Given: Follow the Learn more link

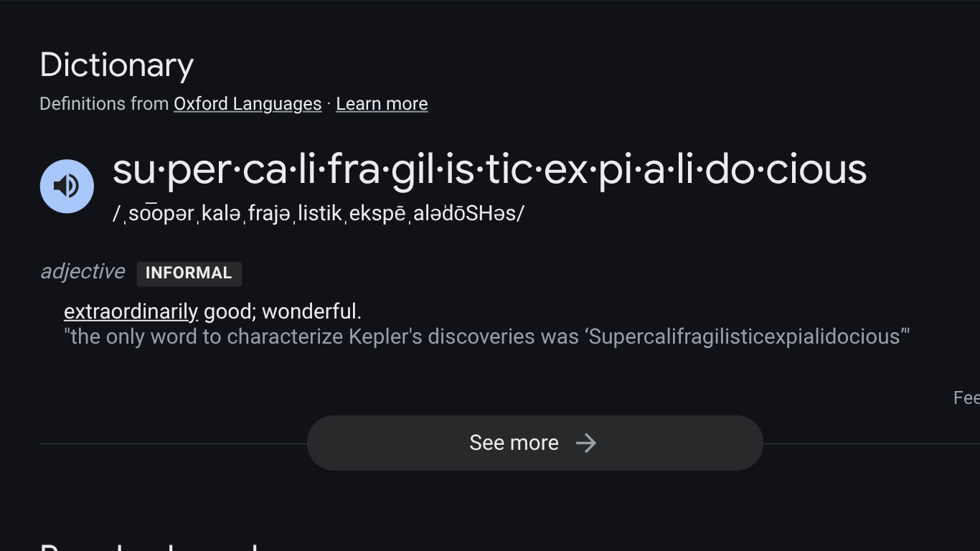Looking at the screenshot, I should 382,104.
